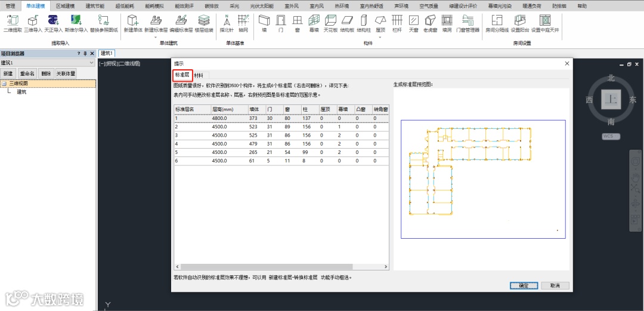This screenshot has height=311, width=644.
Task: Click the table scrollbar right arrow
Action: (x=386, y=267)
